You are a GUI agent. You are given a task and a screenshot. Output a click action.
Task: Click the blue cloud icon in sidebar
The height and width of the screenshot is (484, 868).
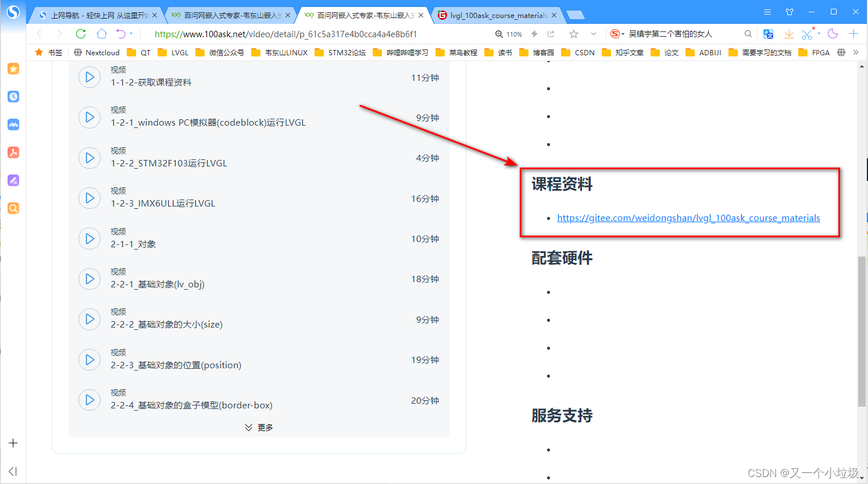coord(13,124)
